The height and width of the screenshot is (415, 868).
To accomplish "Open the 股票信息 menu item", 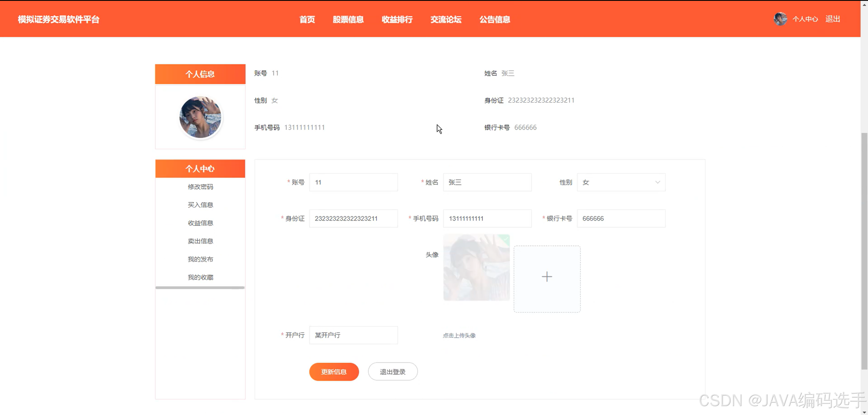I will (x=348, y=19).
